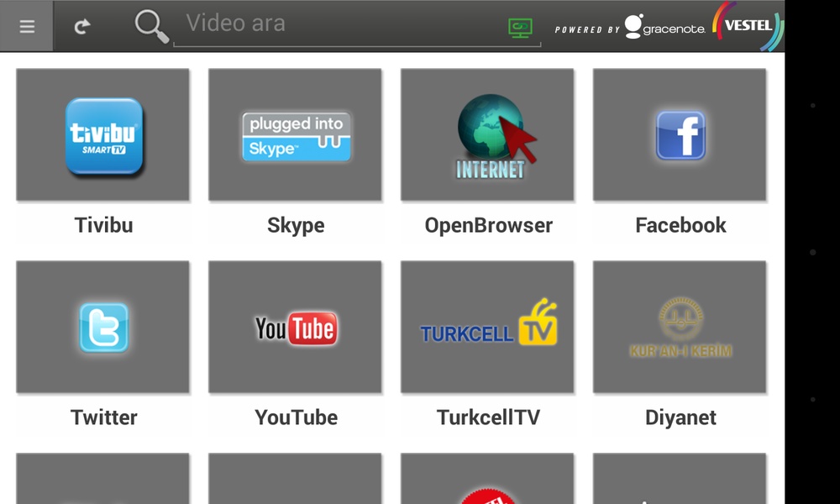Select the 'Facebook' label
The height and width of the screenshot is (504, 840).
(681, 225)
